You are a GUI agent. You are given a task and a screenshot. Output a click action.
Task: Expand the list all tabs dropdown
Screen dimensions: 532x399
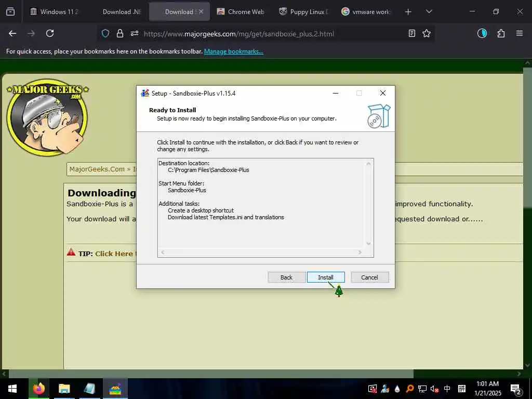pos(429,11)
